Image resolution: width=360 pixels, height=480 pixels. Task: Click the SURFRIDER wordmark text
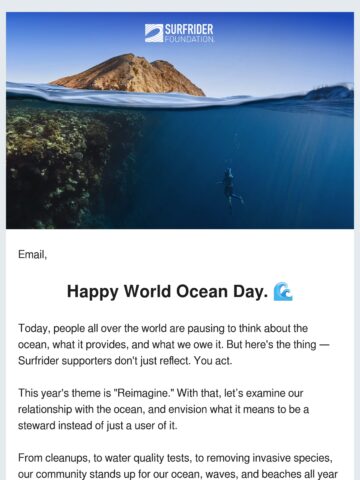pyautogui.click(x=189, y=30)
